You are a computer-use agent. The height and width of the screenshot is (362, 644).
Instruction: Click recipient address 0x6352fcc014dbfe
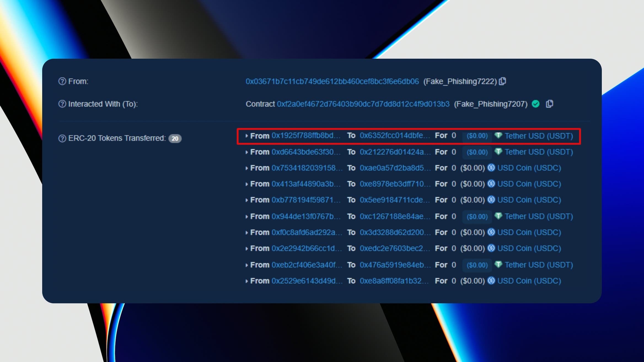[395, 136]
